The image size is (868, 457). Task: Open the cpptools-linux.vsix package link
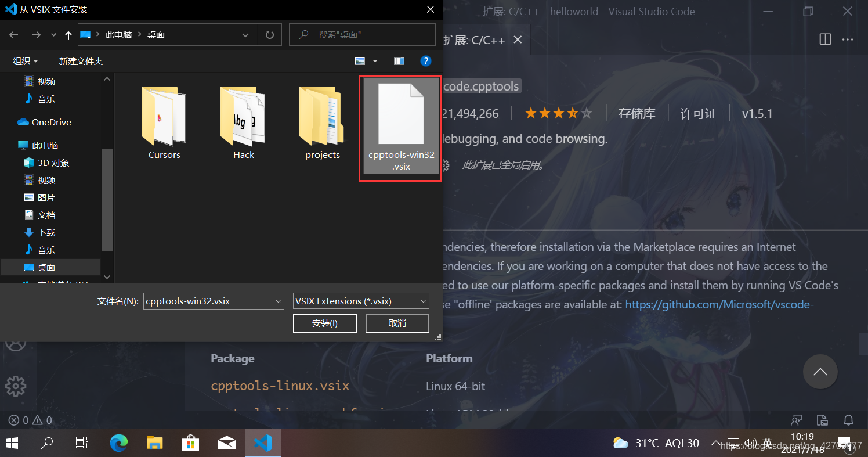(x=280, y=386)
